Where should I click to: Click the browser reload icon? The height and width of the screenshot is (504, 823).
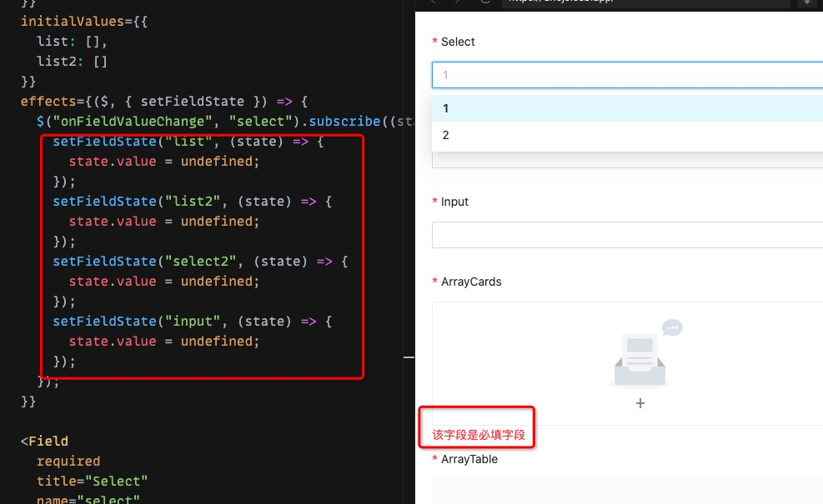[x=485, y=2]
